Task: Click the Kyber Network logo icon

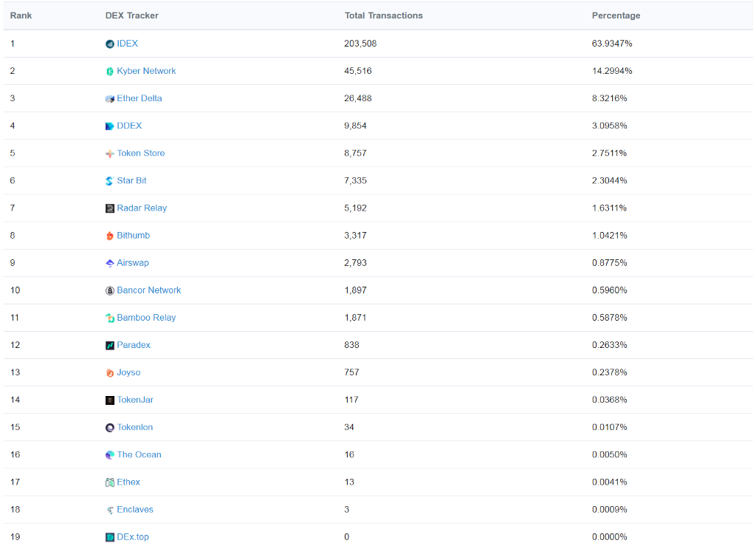Action: click(110, 72)
